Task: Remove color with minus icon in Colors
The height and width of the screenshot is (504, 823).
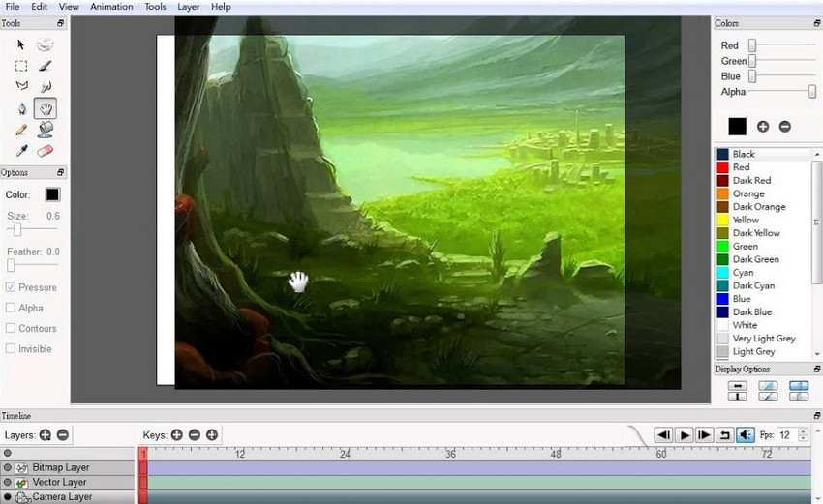Action: (x=784, y=127)
